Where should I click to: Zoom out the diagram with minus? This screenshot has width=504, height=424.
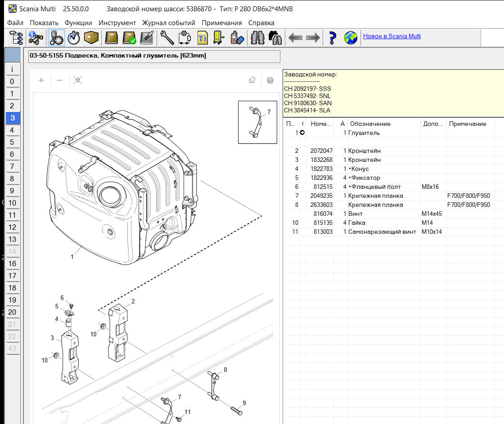[x=59, y=80]
